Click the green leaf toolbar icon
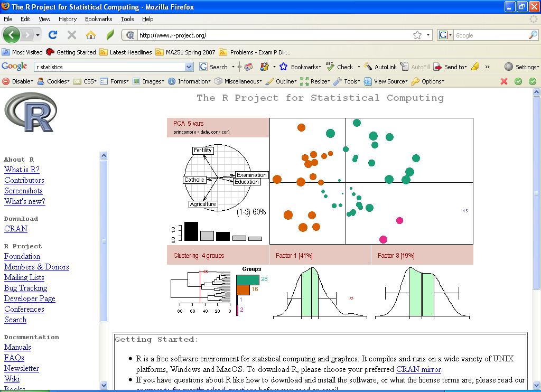The image size is (541, 392). point(110,35)
